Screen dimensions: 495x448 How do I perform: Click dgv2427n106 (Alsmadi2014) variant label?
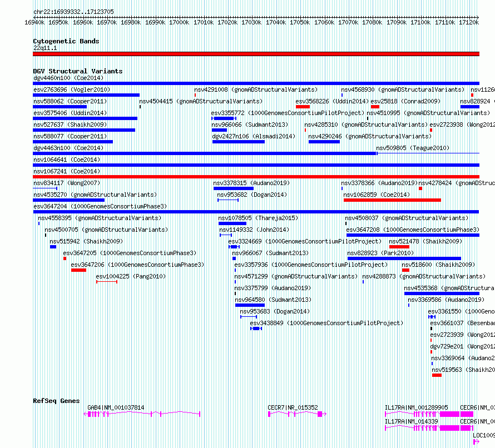click(x=254, y=136)
